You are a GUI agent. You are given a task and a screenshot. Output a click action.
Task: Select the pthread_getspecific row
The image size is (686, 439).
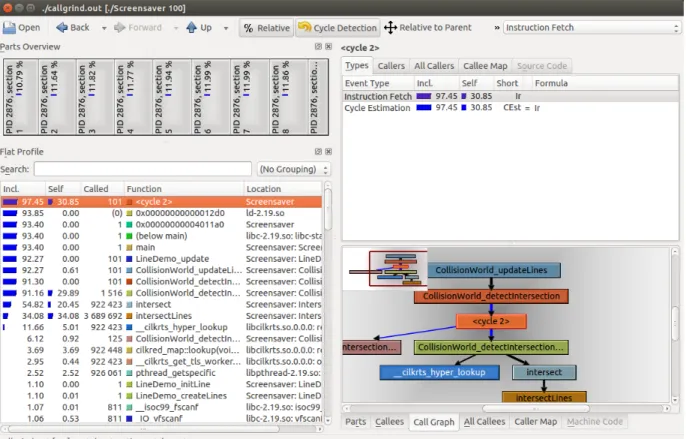[x=161, y=373]
